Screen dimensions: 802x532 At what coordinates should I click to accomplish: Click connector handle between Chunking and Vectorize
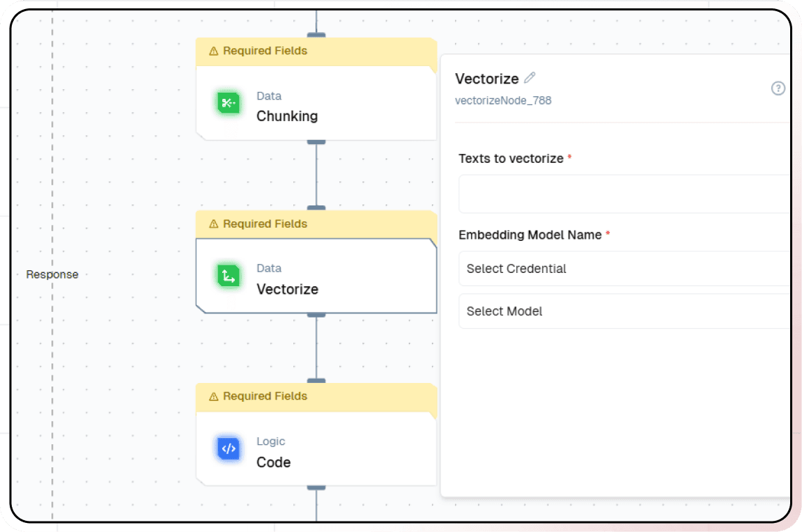point(316,141)
